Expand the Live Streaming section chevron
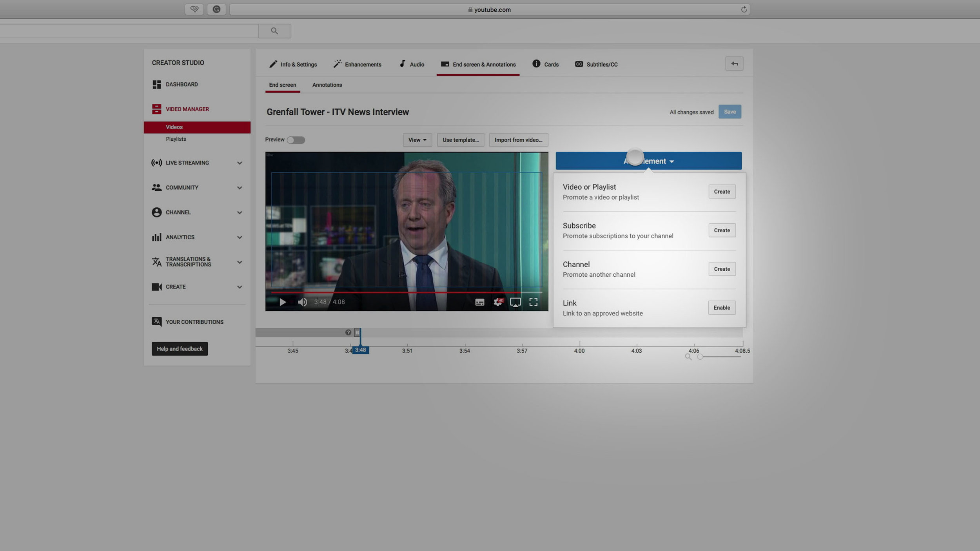This screenshot has width=980, height=551. (x=240, y=163)
